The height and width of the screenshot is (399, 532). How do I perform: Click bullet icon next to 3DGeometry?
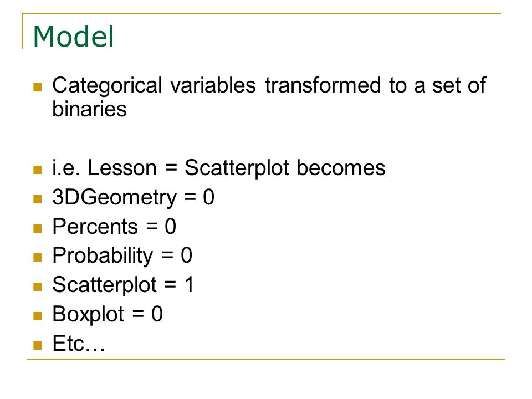(37, 199)
